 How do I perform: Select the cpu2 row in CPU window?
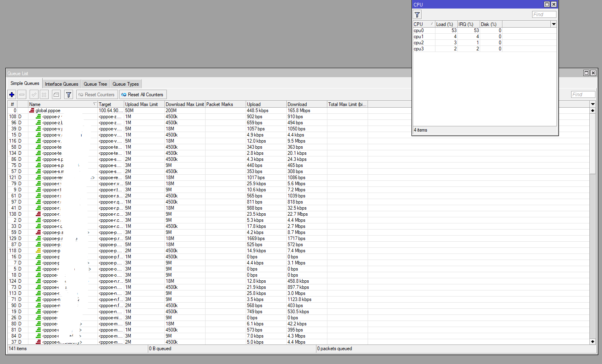coord(485,43)
